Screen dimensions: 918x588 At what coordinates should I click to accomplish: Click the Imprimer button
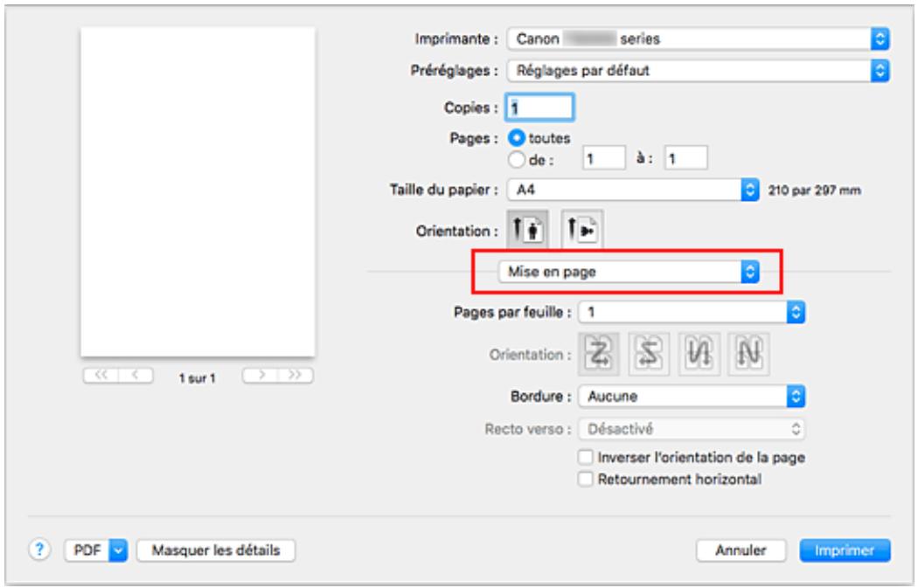coord(845,550)
